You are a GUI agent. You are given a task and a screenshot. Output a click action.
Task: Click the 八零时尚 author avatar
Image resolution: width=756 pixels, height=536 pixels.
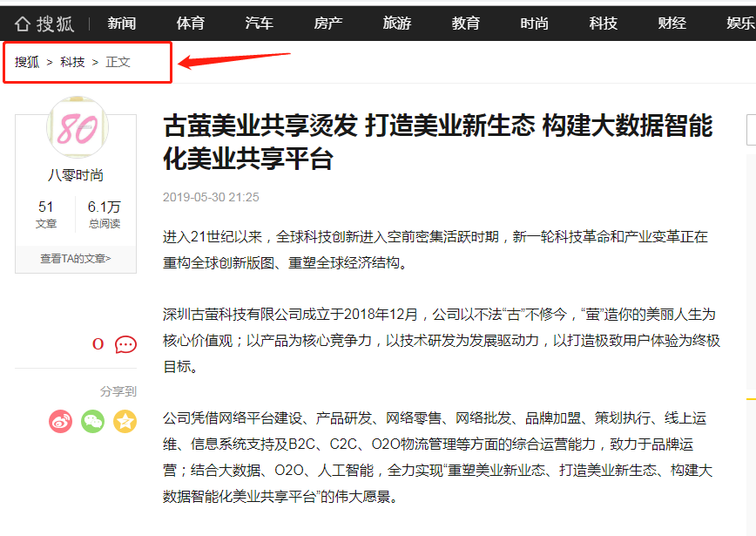click(77, 128)
